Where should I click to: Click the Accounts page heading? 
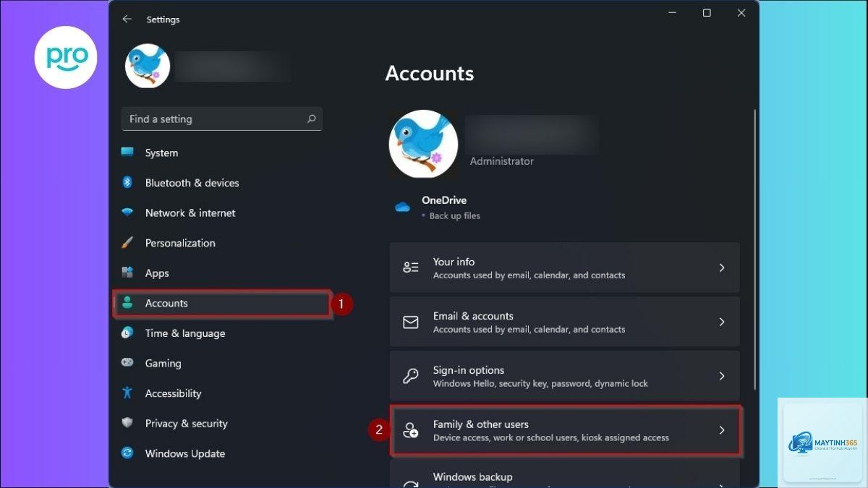point(430,73)
